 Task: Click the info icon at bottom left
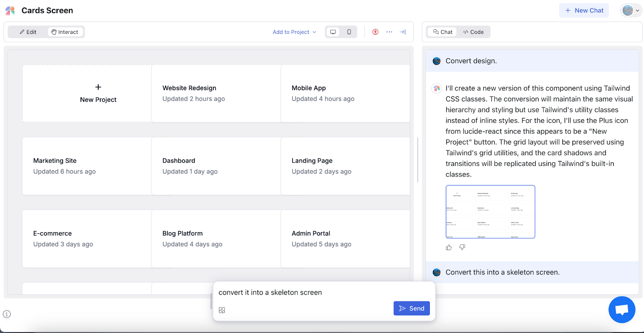coord(7,314)
